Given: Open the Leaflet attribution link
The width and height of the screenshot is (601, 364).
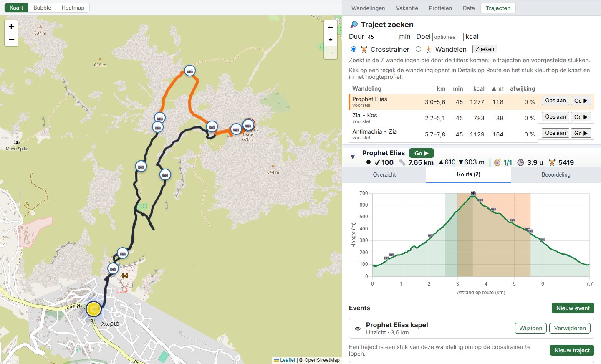Looking at the screenshot, I should coord(288,360).
